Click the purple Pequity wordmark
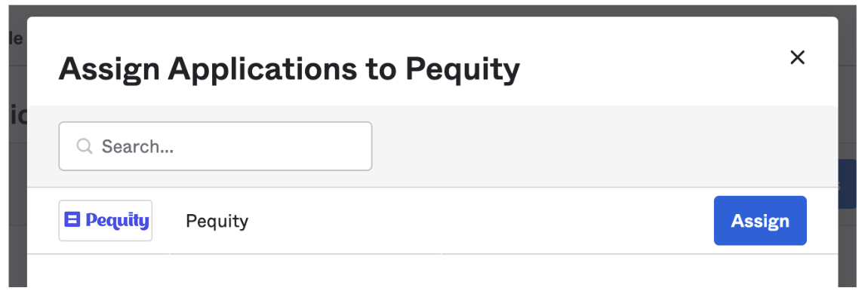The width and height of the screenshot is (868, 303). click(117, 221)
